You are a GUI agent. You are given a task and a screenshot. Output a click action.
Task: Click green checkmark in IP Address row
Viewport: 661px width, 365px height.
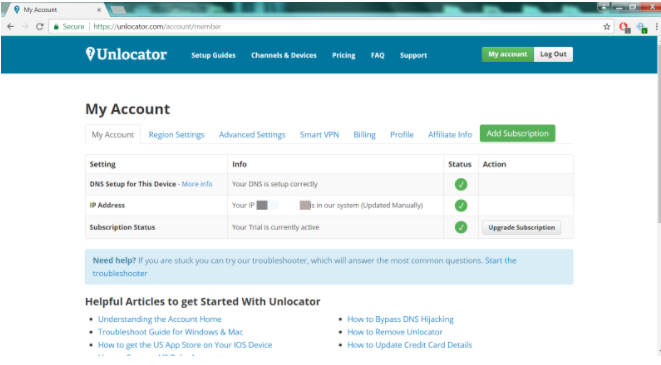(461, 205)
